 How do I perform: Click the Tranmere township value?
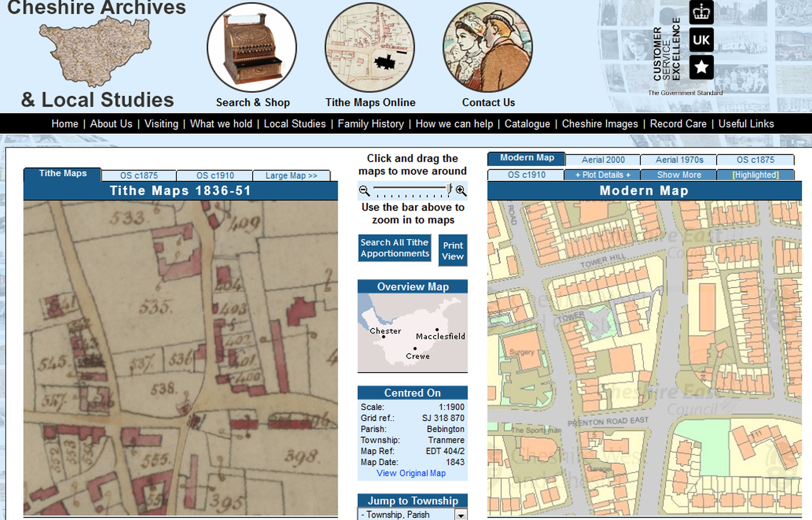click(x=446, y=440)
